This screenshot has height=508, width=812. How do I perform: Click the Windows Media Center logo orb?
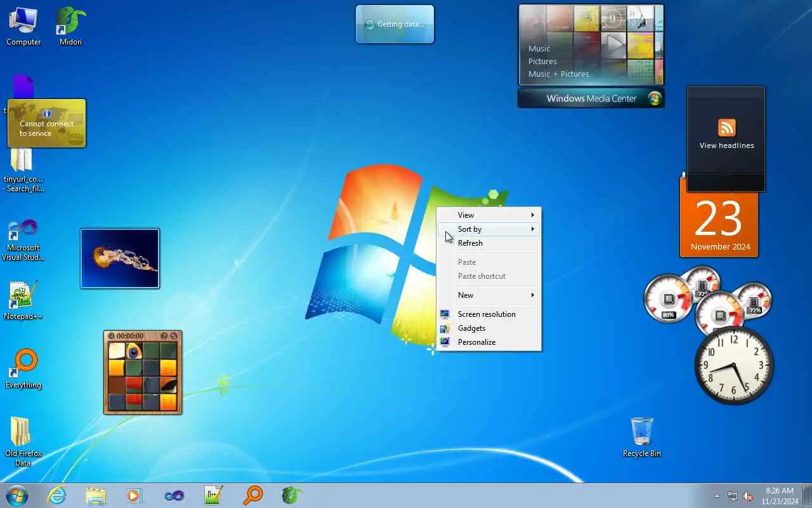click(x=654, y=98)
